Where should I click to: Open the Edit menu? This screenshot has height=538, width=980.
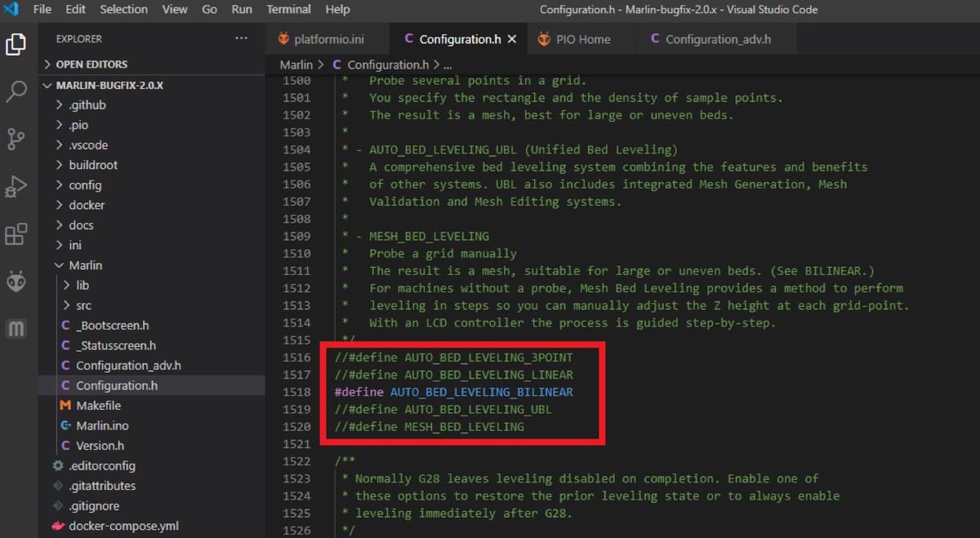75,10
